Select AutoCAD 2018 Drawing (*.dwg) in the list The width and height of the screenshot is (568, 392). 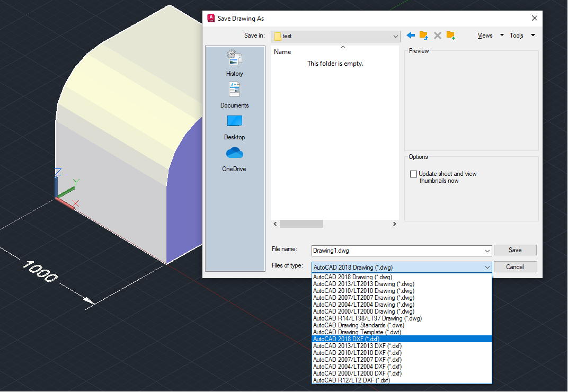402,277
